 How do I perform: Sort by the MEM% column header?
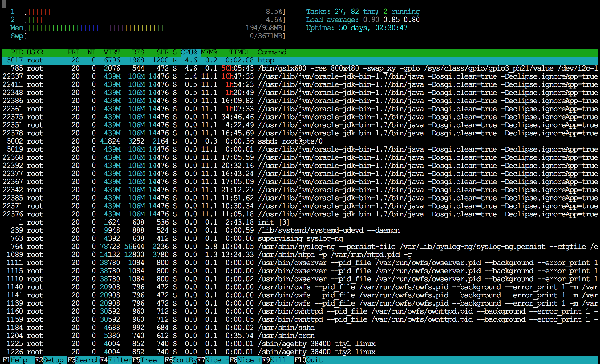[x=209, y=52]
